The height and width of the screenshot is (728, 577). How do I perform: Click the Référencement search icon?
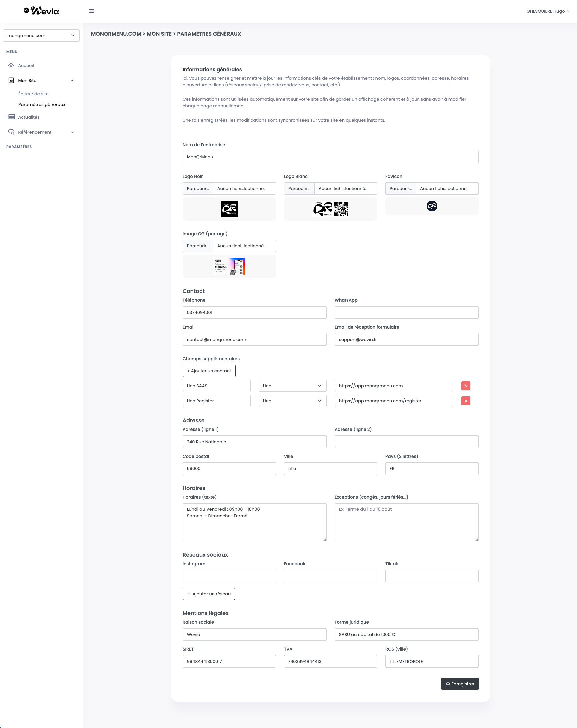point(11,132)
